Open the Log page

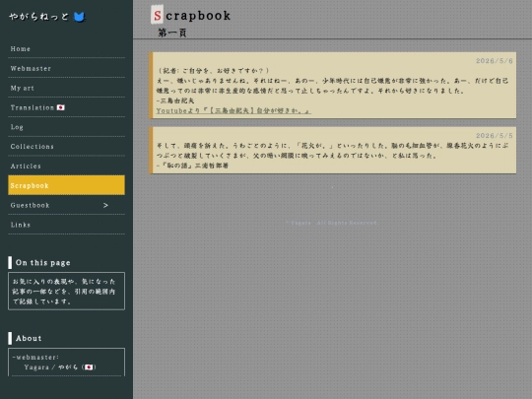pos(67,127)
